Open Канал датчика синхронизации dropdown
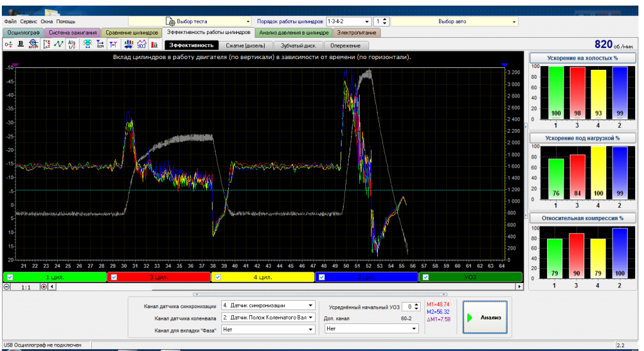 (x=268, y=305)
